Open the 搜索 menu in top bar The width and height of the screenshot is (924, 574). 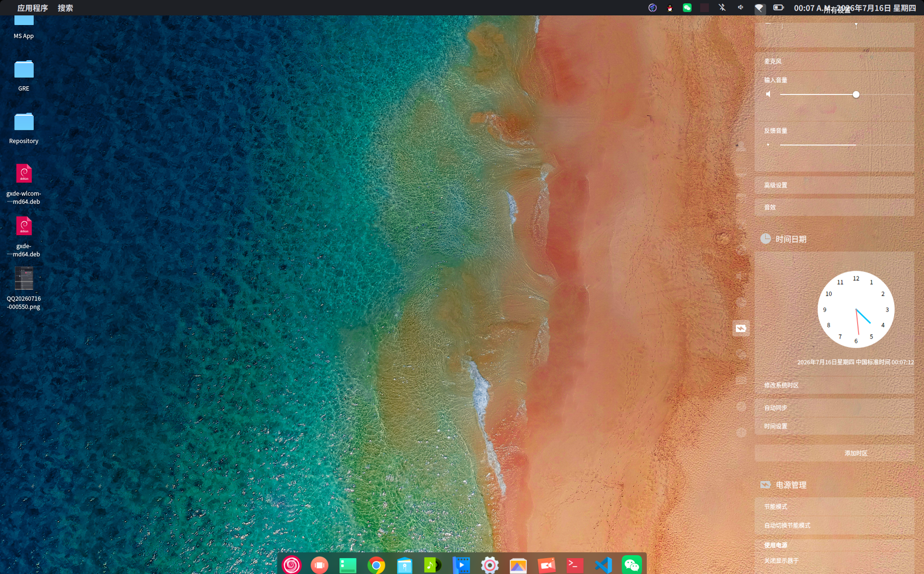65,8
